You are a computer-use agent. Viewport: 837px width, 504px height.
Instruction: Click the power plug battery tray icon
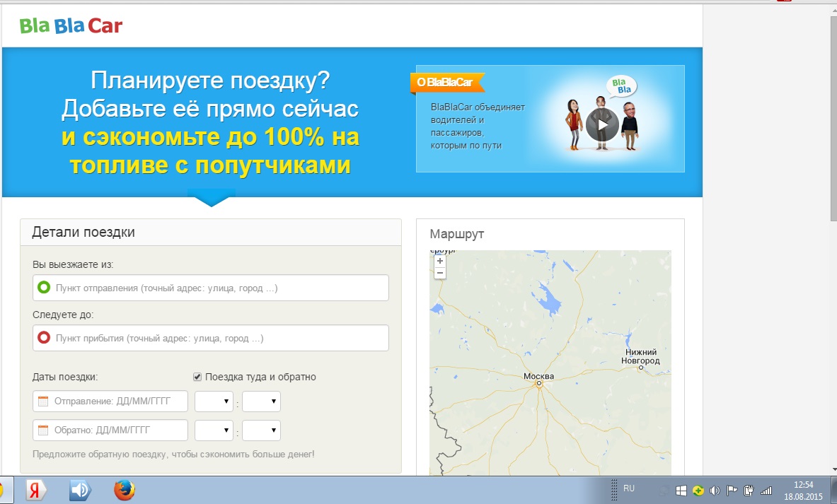(x=749, y=491)
